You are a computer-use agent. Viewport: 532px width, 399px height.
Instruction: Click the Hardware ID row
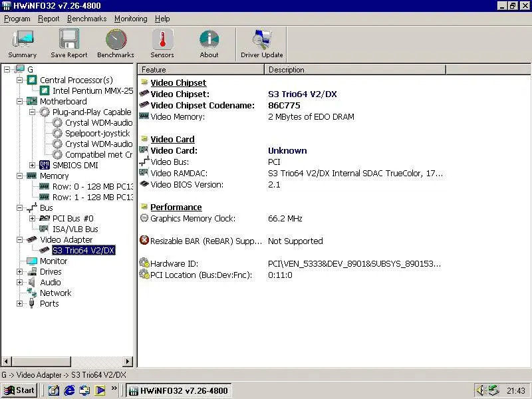pyautogui.click(x=292, y=263)
